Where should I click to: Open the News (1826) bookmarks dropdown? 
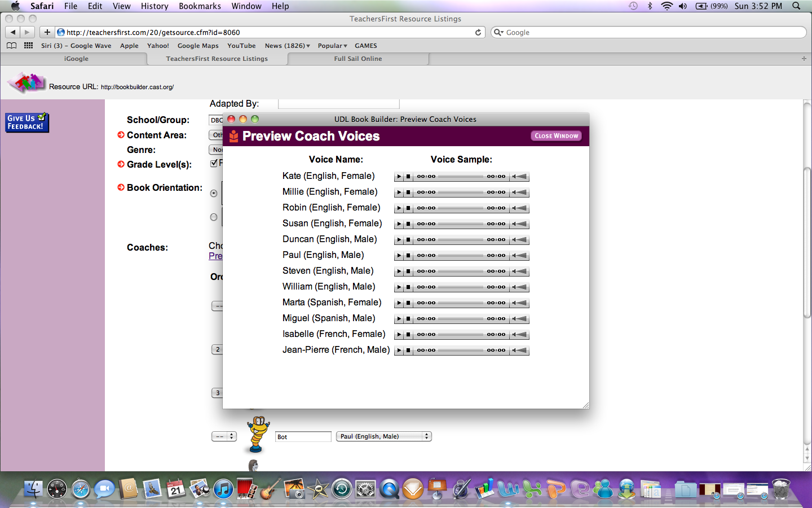click(x=288, y=46)
